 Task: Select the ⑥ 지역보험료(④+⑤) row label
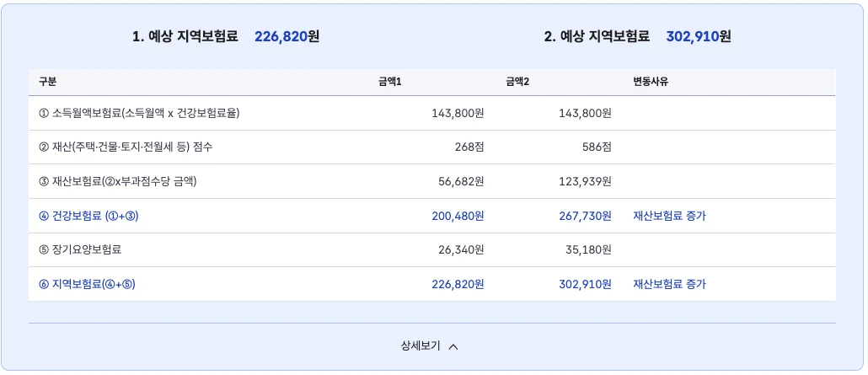click(x=87, y=285)
